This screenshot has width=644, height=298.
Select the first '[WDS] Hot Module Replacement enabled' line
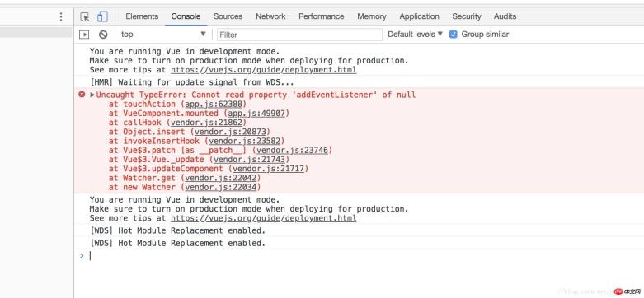pyautogui.click(x=177, y=230)
